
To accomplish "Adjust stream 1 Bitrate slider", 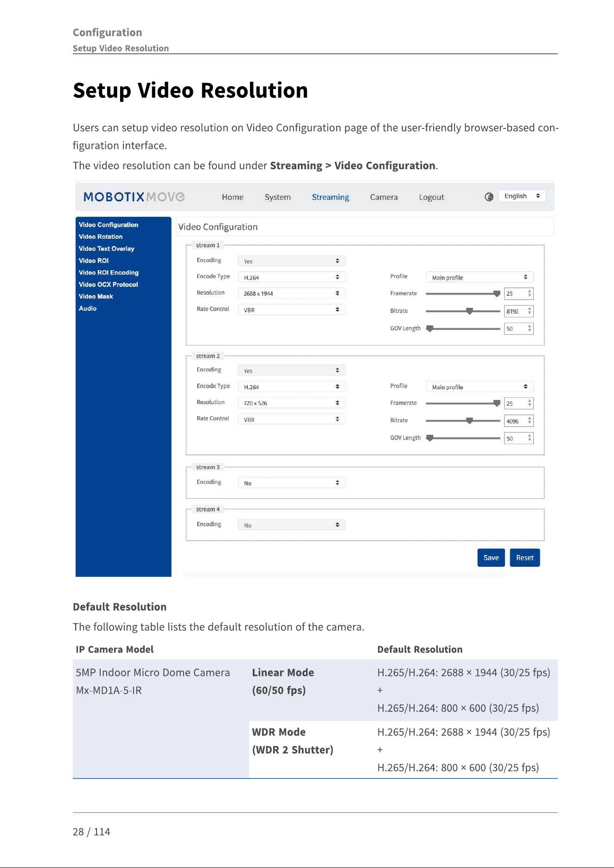I will 463,311.
